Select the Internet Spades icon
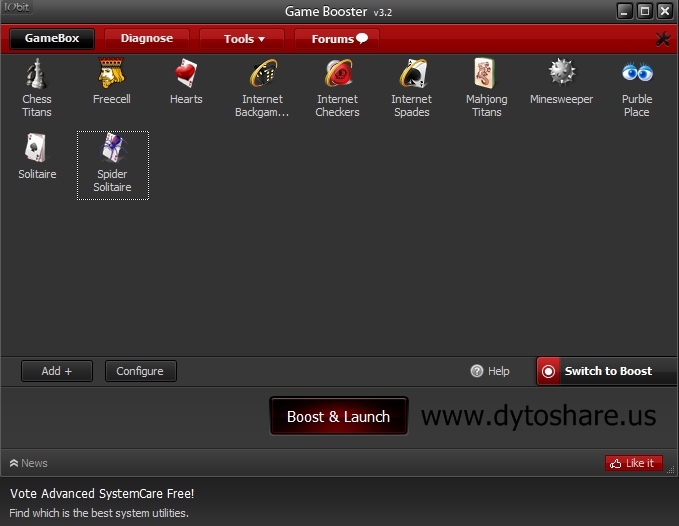Screen dimensions: 679x526 coord(412,73)
